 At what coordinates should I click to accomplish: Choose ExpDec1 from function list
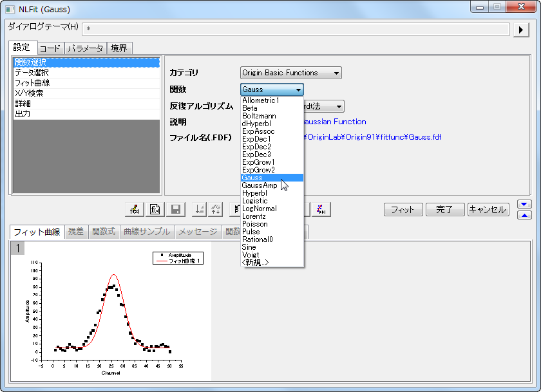click(272, 139)
